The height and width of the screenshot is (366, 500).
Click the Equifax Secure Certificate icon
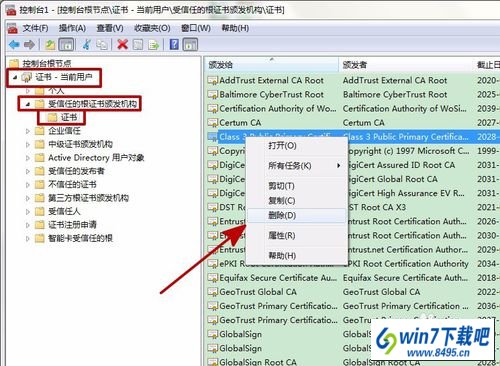click(x=212, y=278)
